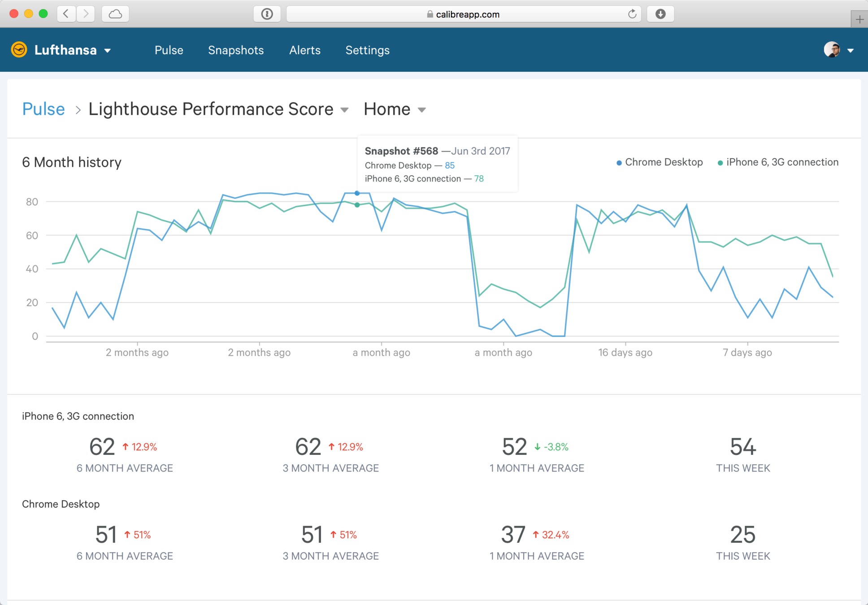Image resolution: width=868 pixels, height=605 pixels.
Task: Open the iCloud tabs cloud icon
Action: 115,14
